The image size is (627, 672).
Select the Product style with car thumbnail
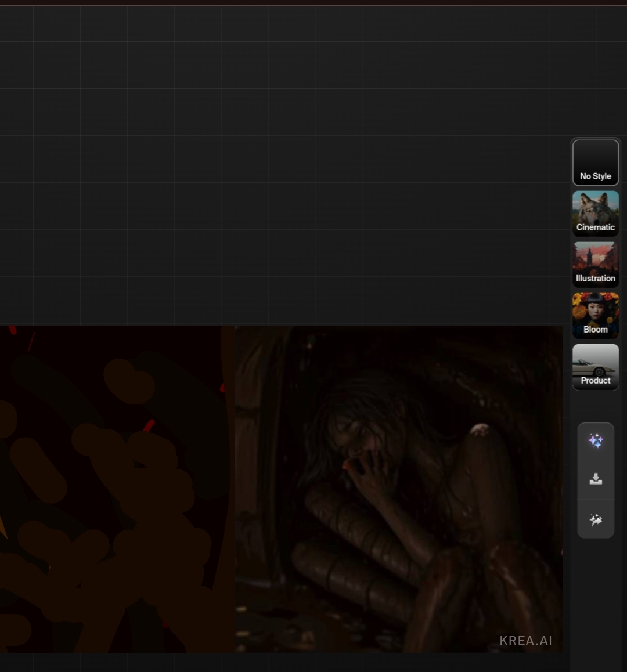[x=595, y=367]
